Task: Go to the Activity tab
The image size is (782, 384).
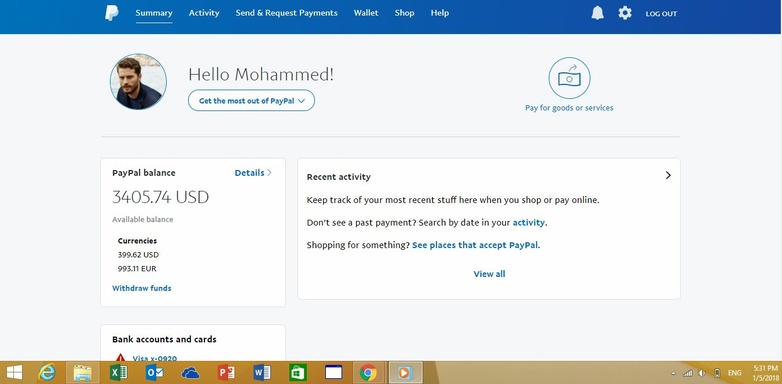Action: 204,13
